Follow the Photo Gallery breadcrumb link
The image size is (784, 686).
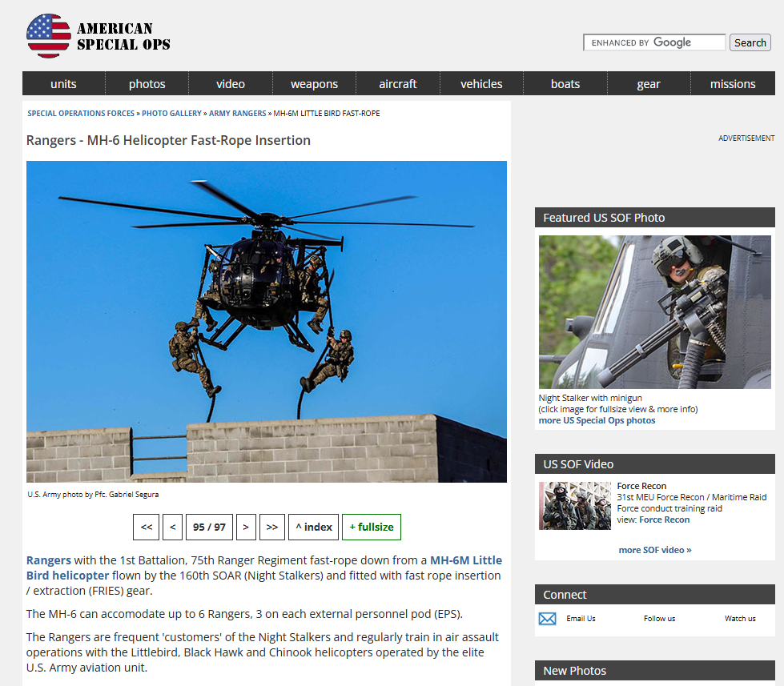point(171,114)
